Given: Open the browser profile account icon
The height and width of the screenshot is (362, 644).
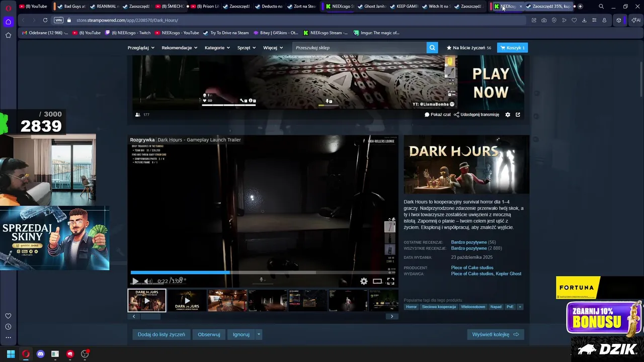Looking at the screenshot, I should 604,20.
